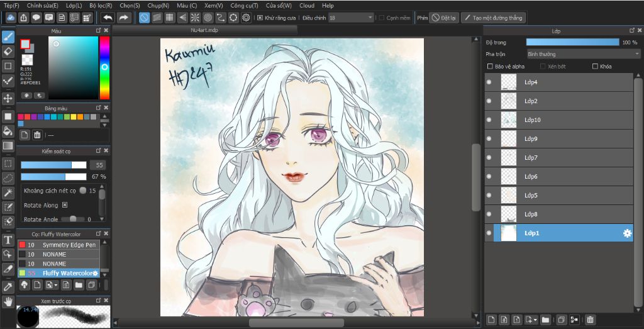Select Fluffy Watercolor brush
This screenshot has width=644, height=329.
(x=58, y=273)
